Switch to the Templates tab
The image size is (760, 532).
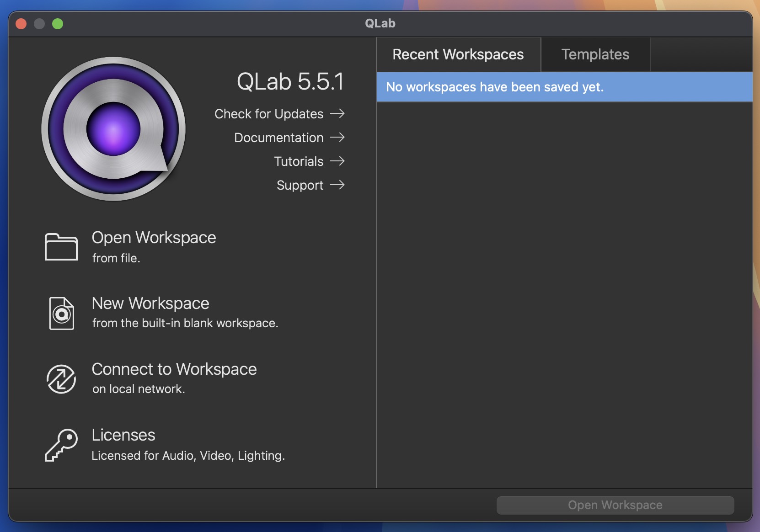(x=595, y=54)
